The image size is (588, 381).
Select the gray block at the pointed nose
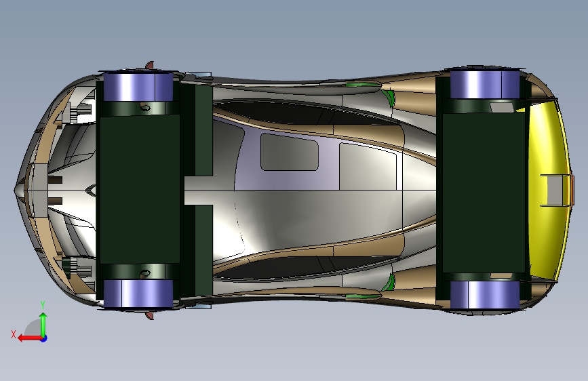pyautogui.click(x=41, y=190)
